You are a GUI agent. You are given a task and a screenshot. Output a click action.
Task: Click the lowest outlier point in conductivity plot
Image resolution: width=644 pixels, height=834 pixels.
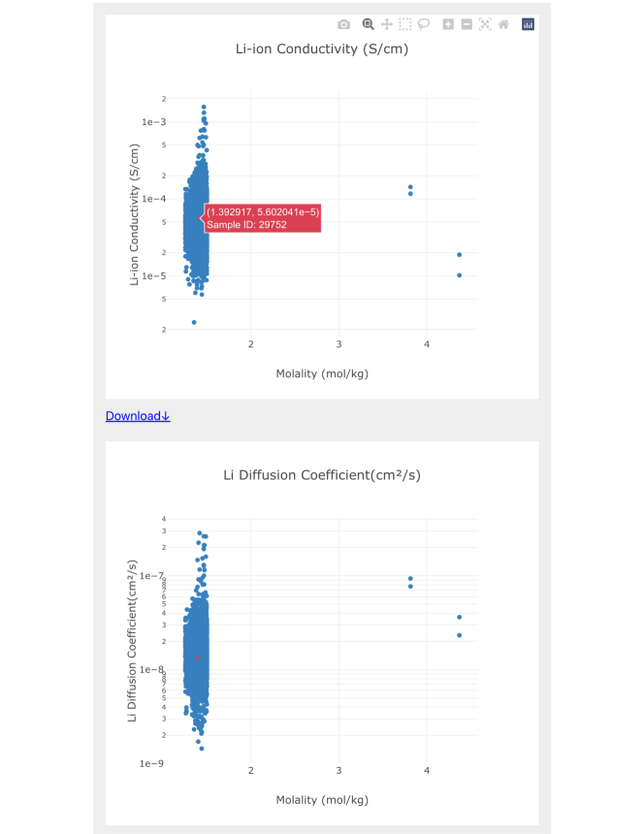point(194,322)
